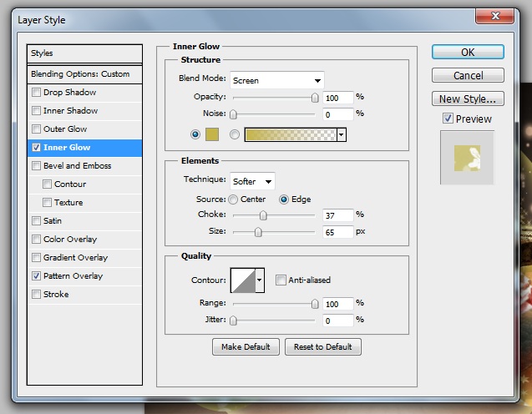This screenshot has width=532, height=414.
Task: Set glow Source to Center
Action: click(233, 199)
